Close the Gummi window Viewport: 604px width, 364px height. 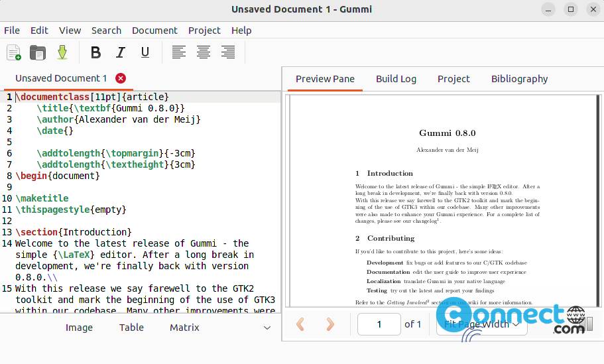(593, 9)
